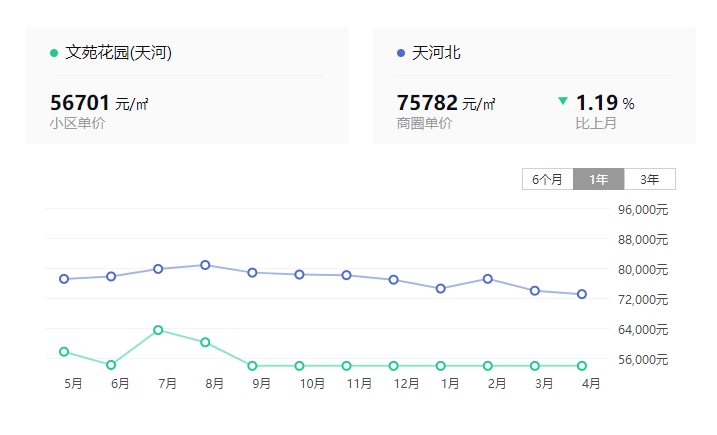Switch chart range to 6个月
Image resolution: width=717 pixels, height=435 pixels.
(547, 179)
